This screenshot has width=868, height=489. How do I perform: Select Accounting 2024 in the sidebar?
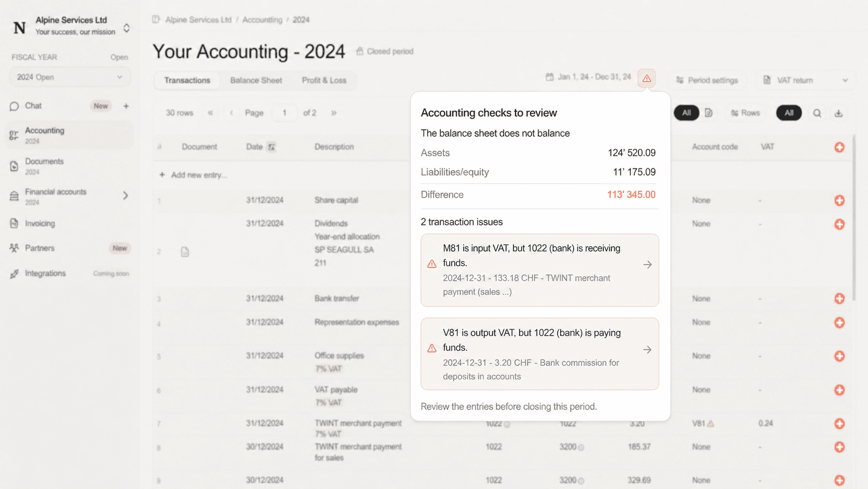click(70, 135)
